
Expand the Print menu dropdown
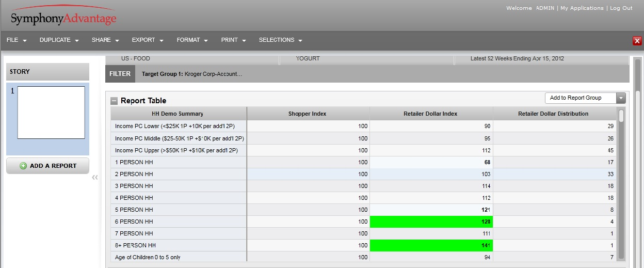[233, 40]
